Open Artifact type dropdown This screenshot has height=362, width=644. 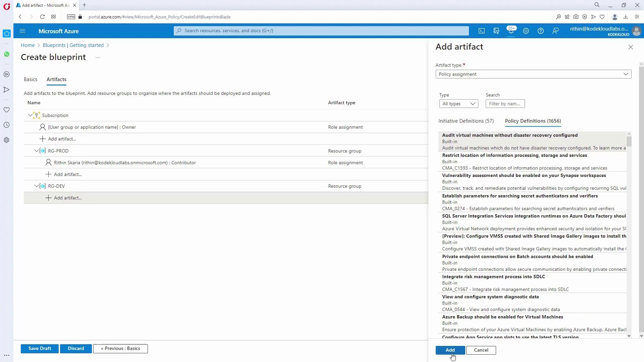(533, 74)
